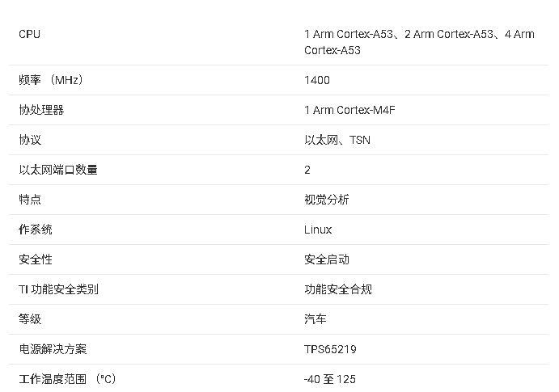The height and width of the screenshot is (392, 559).
Task: Click the 以太网端口数量 label
Action: click(58, 170)
